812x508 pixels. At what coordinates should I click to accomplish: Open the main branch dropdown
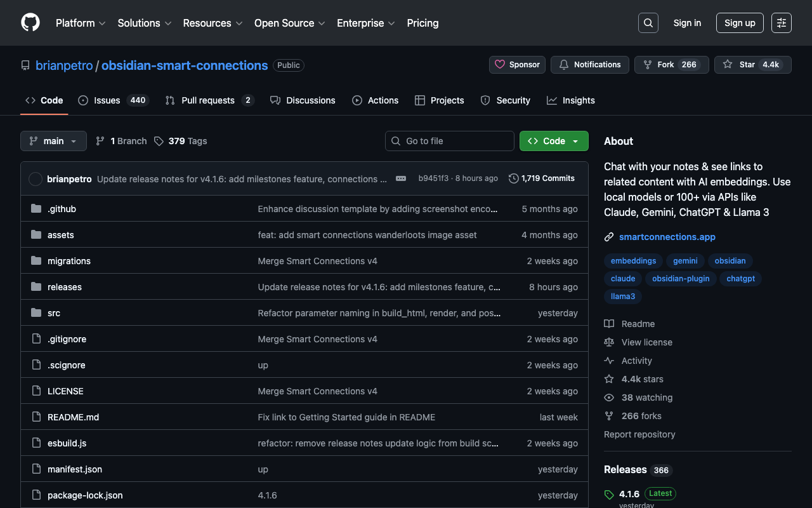[53, 141]
